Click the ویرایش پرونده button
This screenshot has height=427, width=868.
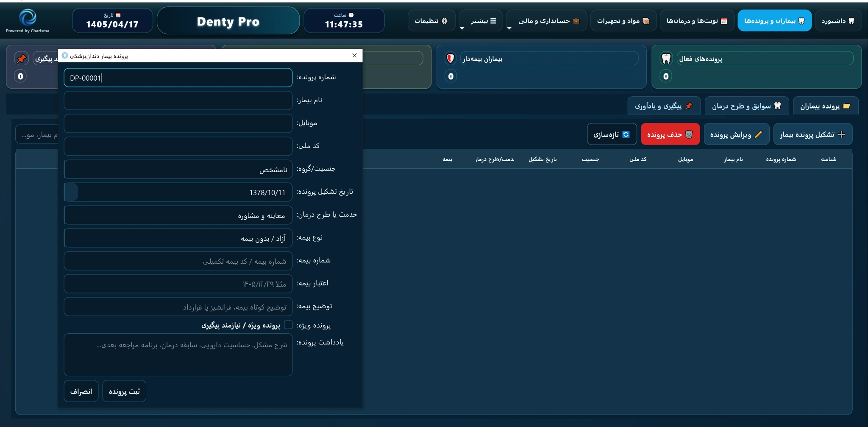click(x=737, y=134)
